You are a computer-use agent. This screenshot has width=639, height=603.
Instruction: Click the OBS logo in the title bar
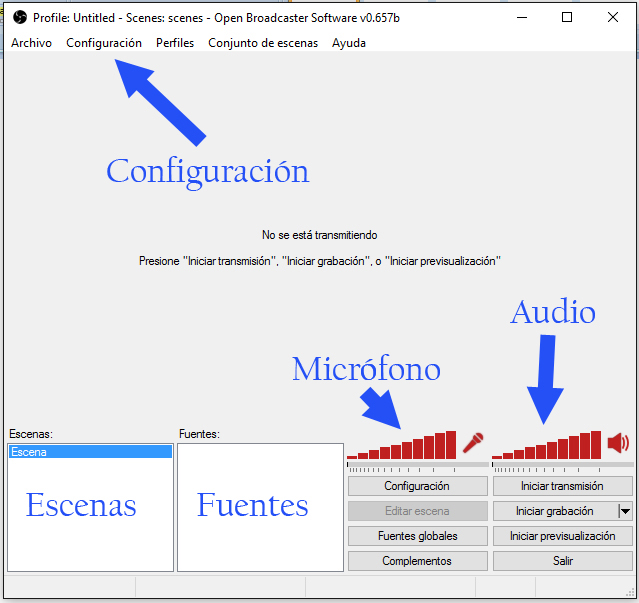(x=19, y=17)
